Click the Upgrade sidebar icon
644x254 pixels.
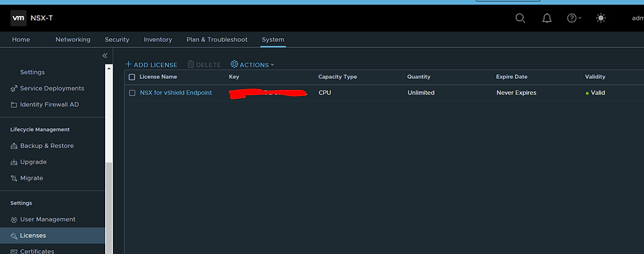(14, 162)
